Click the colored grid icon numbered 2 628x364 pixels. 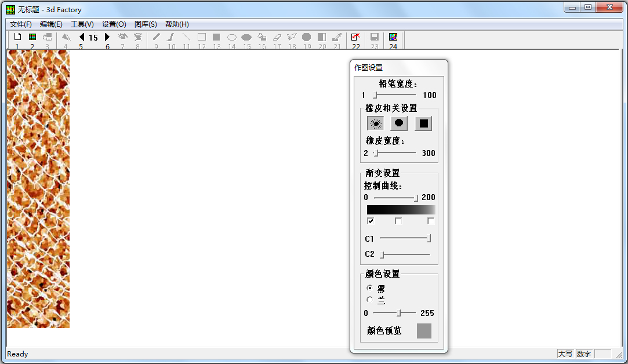tap(32, 37)
